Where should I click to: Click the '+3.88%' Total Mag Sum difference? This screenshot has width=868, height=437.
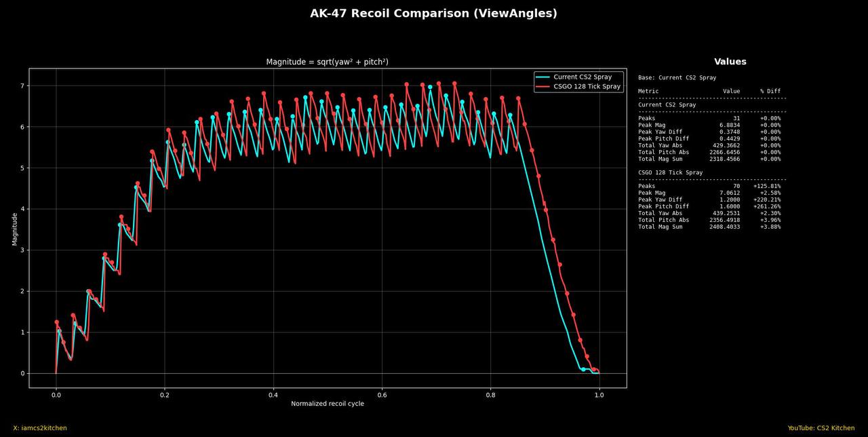[x=770, y=227]
